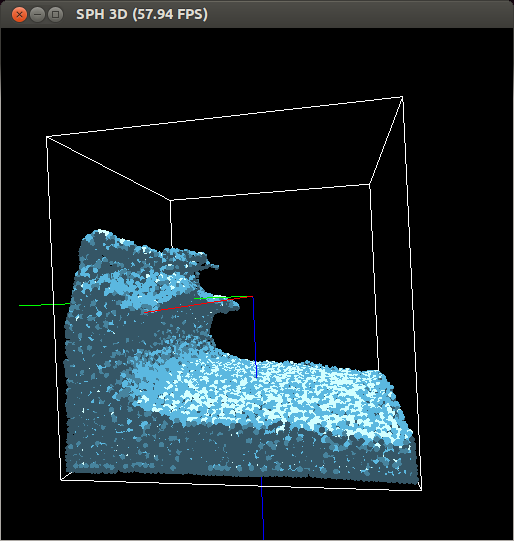This screenshot has width=514, height=541.
Task: Minimize the SPH 3D simulation window
Action: [37, 14]
